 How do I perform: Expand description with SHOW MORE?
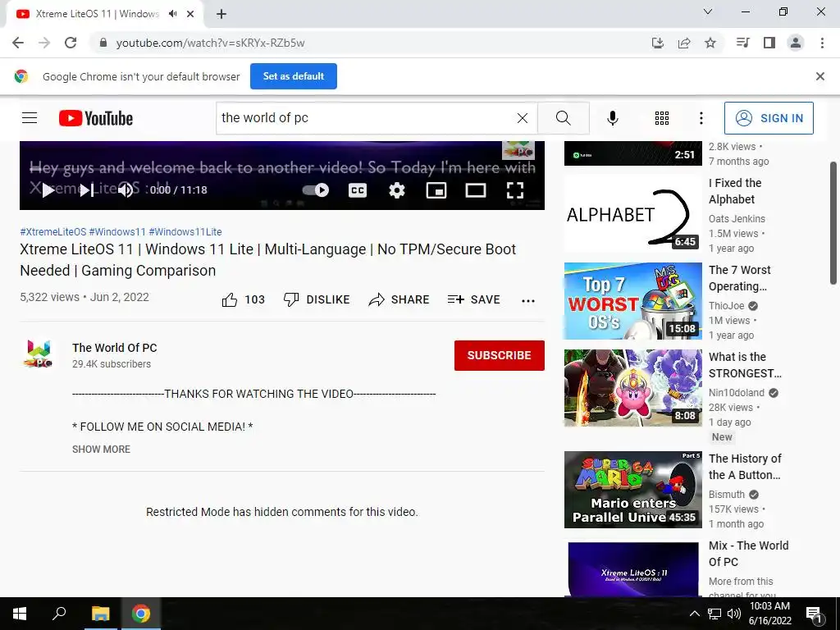click(101, 450)
